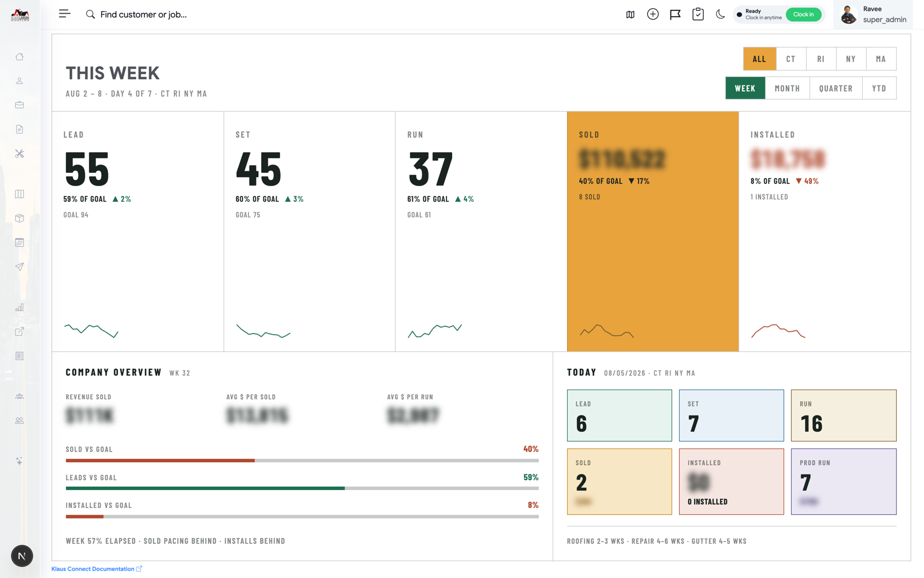Open the map icon in top bar

(x=631, y=14)
